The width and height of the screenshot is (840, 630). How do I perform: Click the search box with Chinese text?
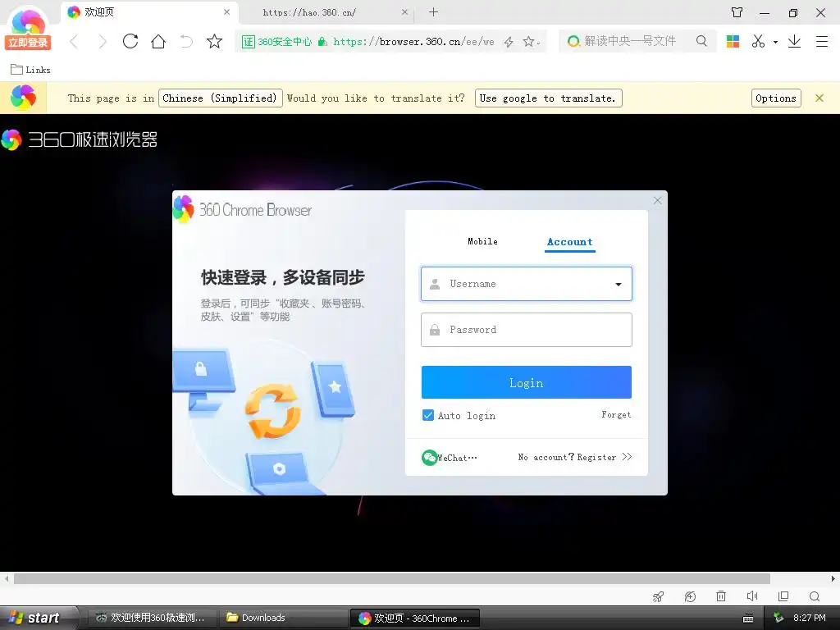630,41
